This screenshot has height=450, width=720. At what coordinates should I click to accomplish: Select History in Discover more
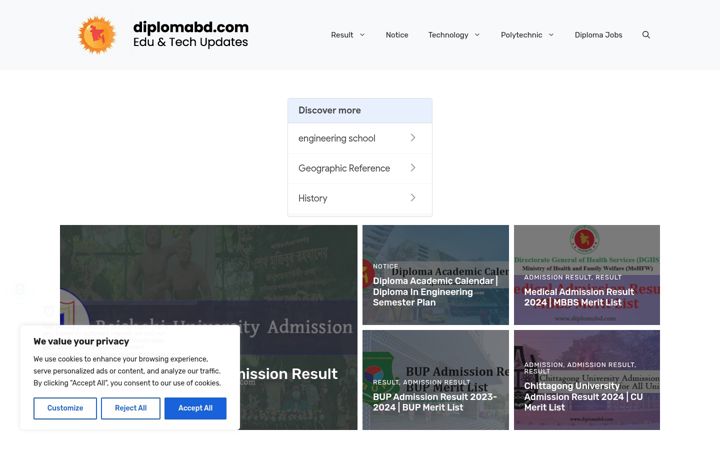[360, 198]
